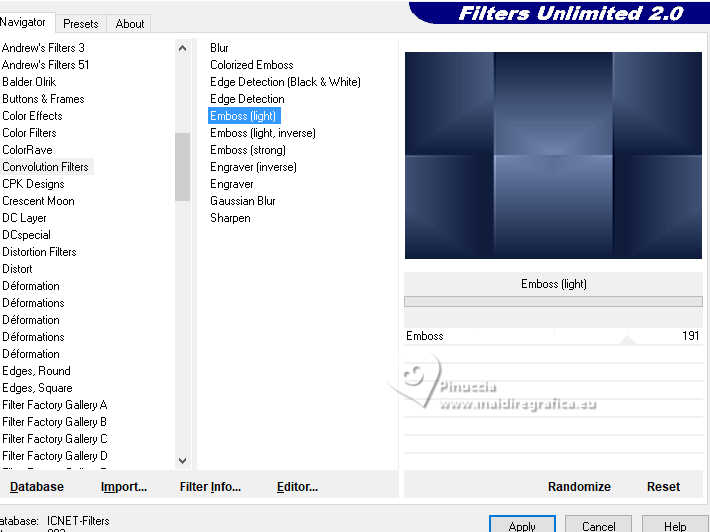Select Distortion Filters category

(39, 252)
